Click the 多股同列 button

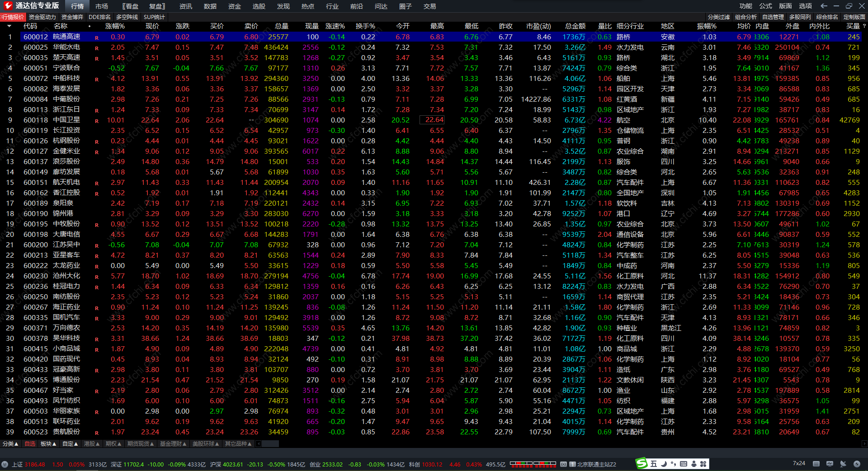coord(800,17)
